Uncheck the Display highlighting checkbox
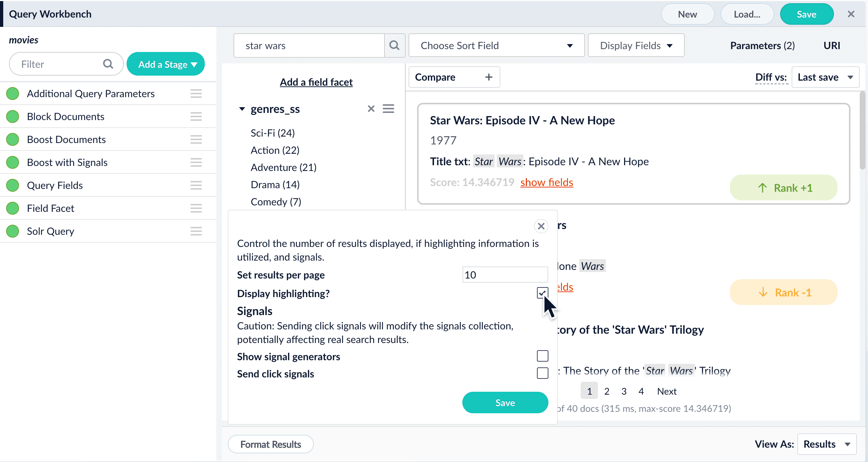 coord(542,293)
